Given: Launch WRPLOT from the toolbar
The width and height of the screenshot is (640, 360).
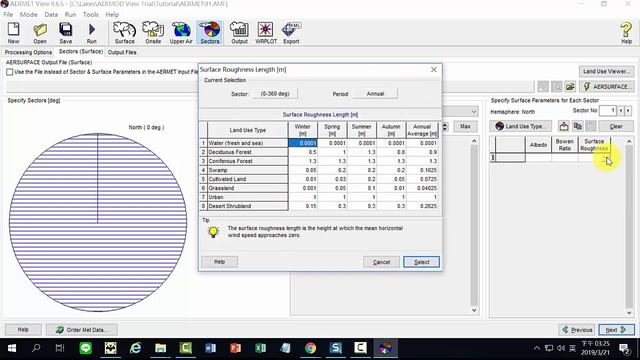Looking at the screenshot, I should 266,33.
